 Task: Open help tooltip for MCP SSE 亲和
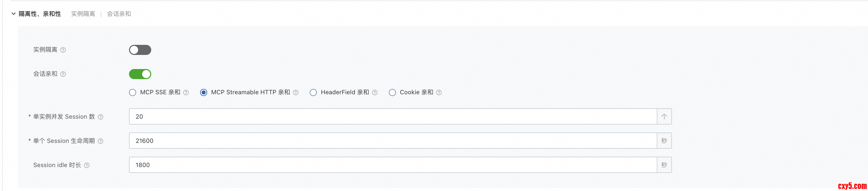click(186, 93)
